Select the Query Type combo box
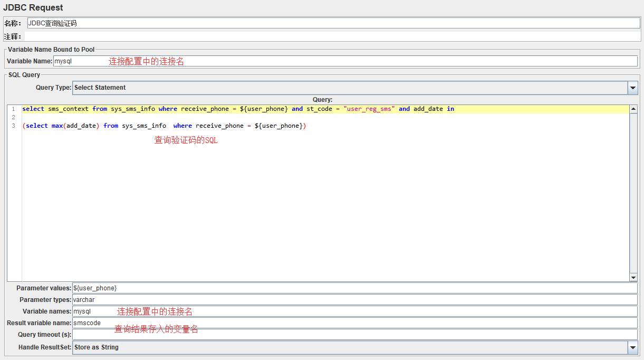This screenshot has width=644, height=360. 355,88
